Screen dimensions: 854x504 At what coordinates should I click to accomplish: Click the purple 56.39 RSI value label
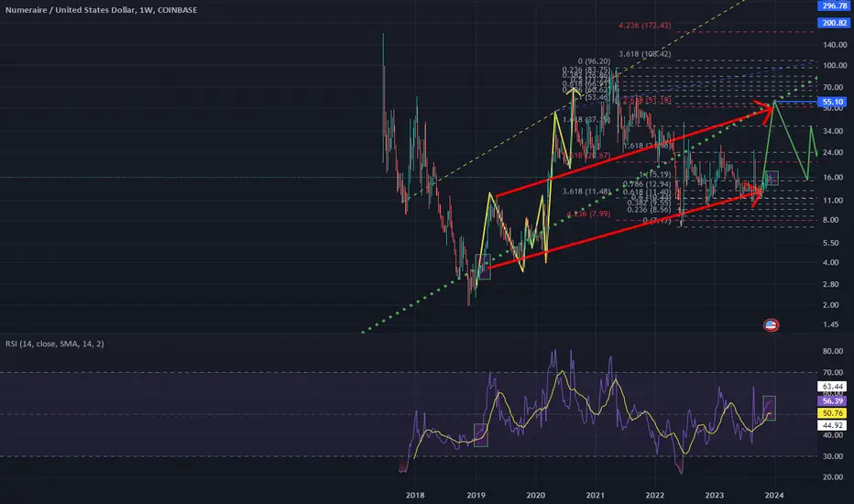coord(832,401)
